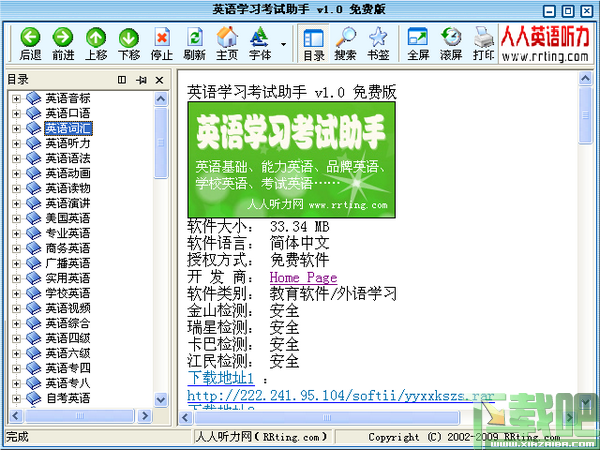Viewport: 600px width, 450px height.
Task: Click the green 英语学习考试助手 banner image
Action: [x=292, y=160]
